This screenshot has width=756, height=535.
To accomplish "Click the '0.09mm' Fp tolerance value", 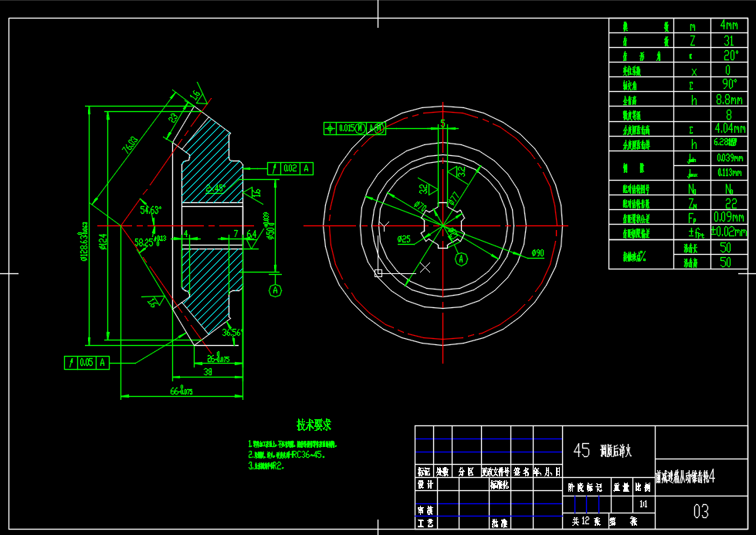I will coord(730,217).
